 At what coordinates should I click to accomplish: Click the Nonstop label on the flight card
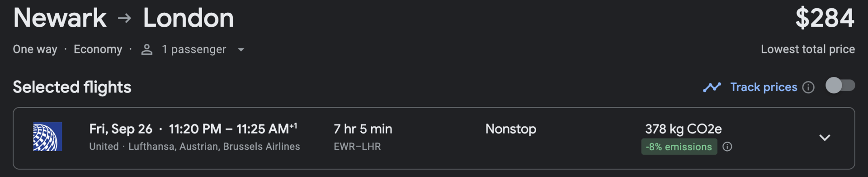[511, 129]
